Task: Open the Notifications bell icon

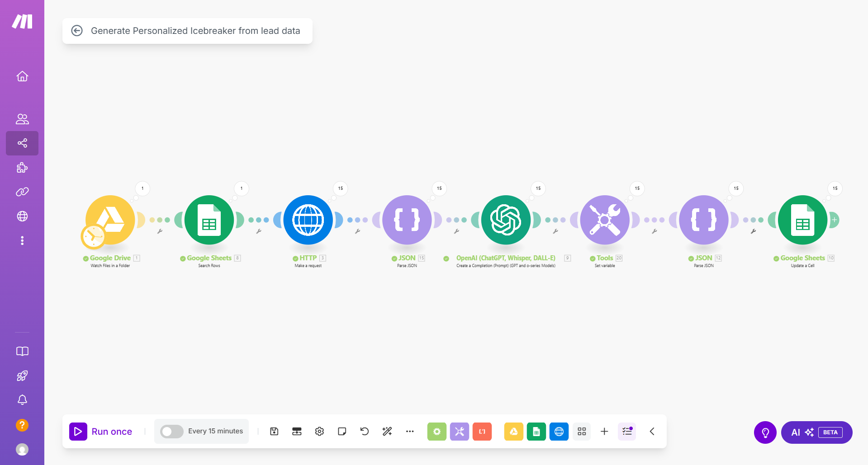Action: click(x=22, y=400)
